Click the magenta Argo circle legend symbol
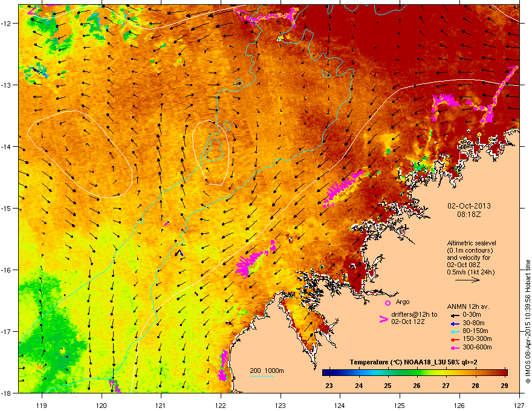 (388, 303)
